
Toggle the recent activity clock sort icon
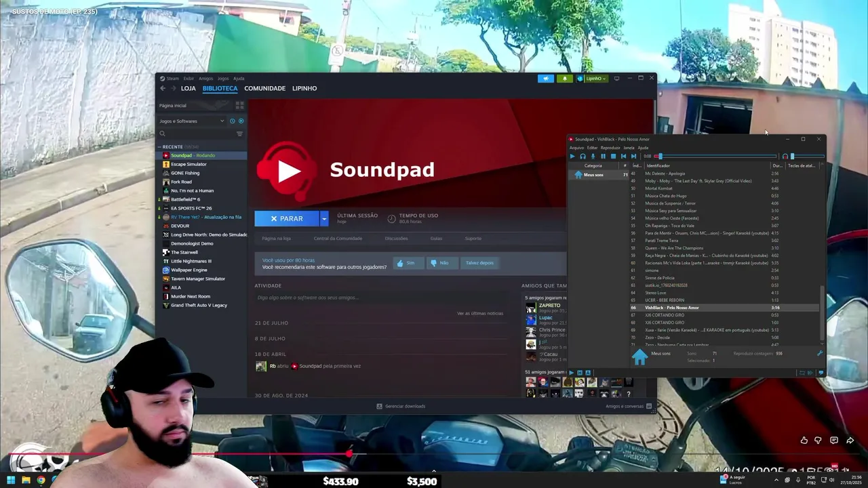(x=233, y=121)
